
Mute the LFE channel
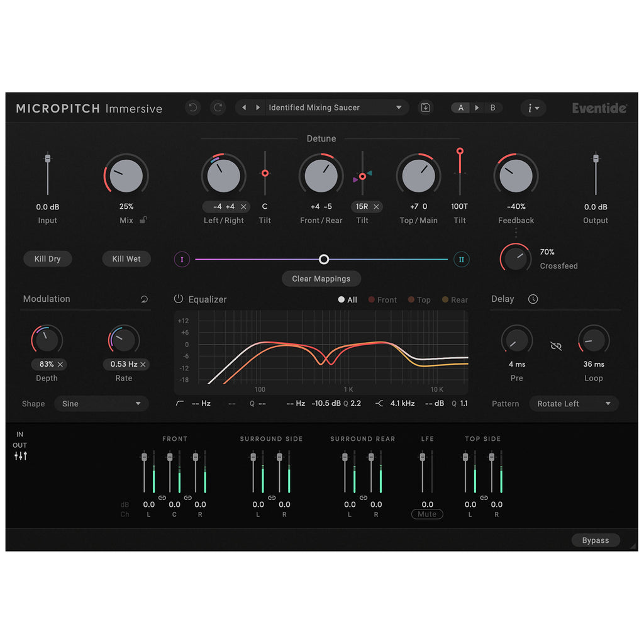(427, 514)
